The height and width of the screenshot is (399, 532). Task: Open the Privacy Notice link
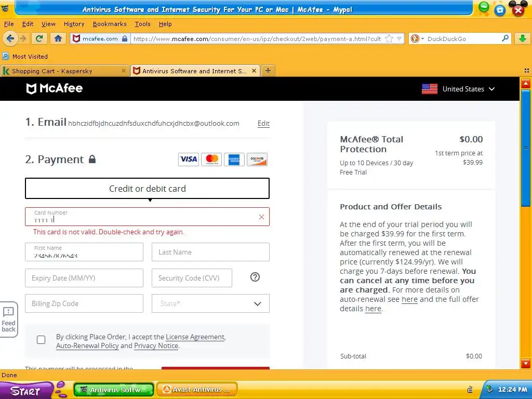click(x=156, y=345)
